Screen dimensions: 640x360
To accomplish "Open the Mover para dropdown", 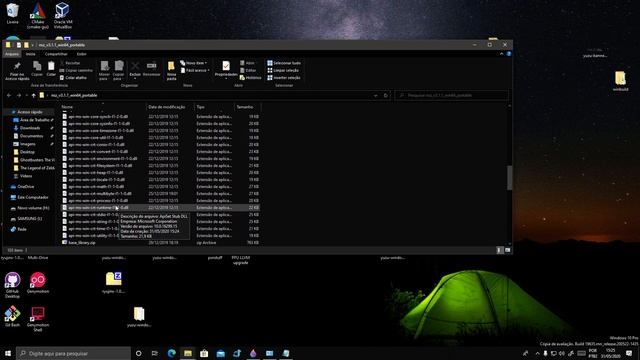I will click(x=104, y=70).
